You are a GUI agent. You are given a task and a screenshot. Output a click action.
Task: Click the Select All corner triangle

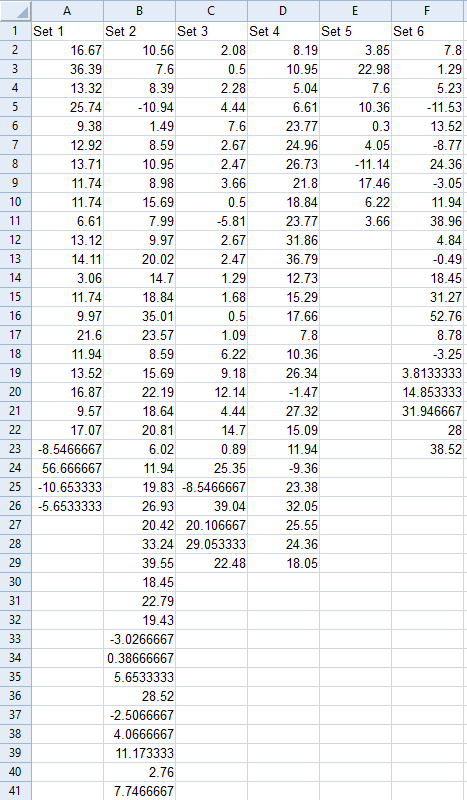pos(16,11)
